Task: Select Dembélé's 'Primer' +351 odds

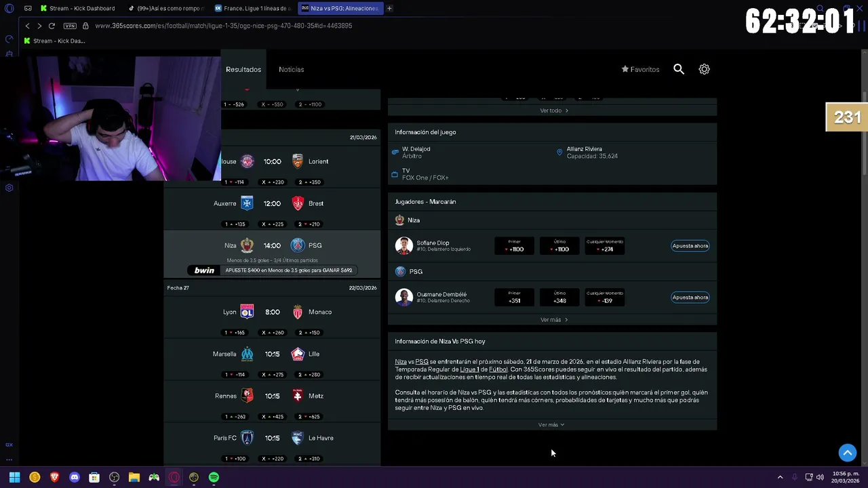Action: point(514,298)
